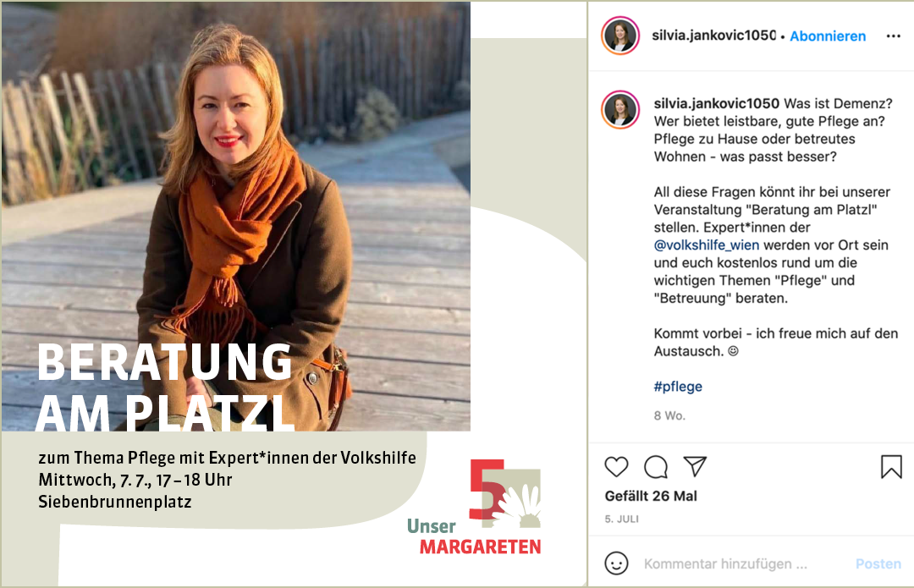Save post with bookmark icon

891,467
